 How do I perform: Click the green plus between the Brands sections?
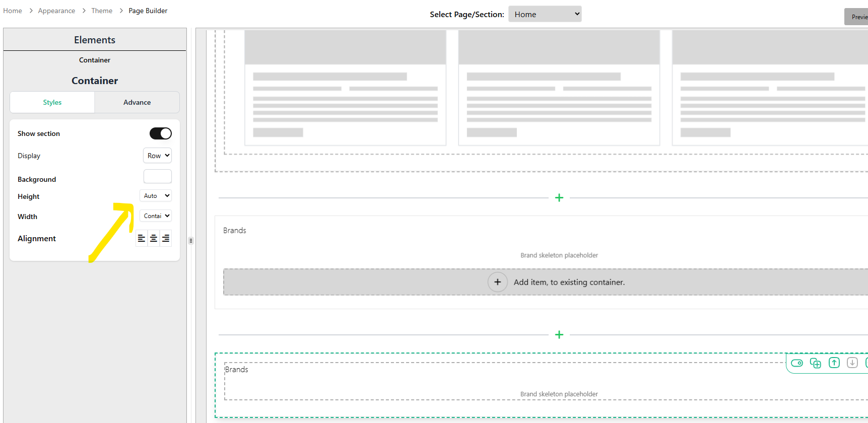click(x=559, y=335)
